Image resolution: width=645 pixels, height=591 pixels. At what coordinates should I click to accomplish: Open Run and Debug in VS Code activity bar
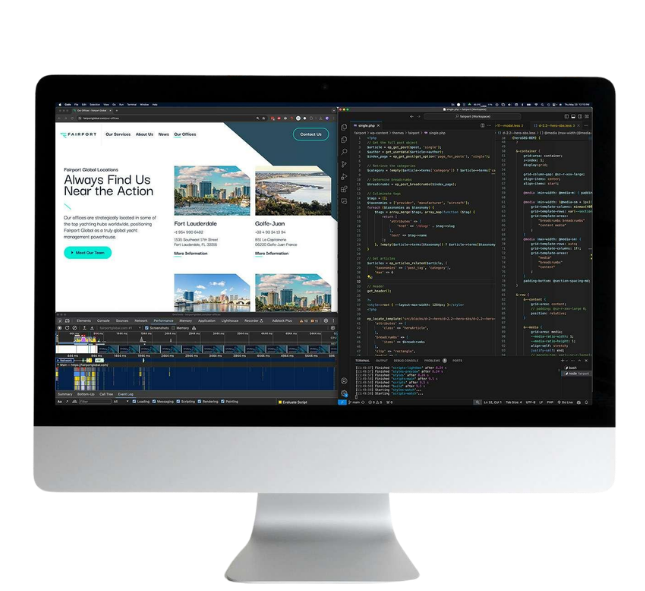(x=344, y=177)
